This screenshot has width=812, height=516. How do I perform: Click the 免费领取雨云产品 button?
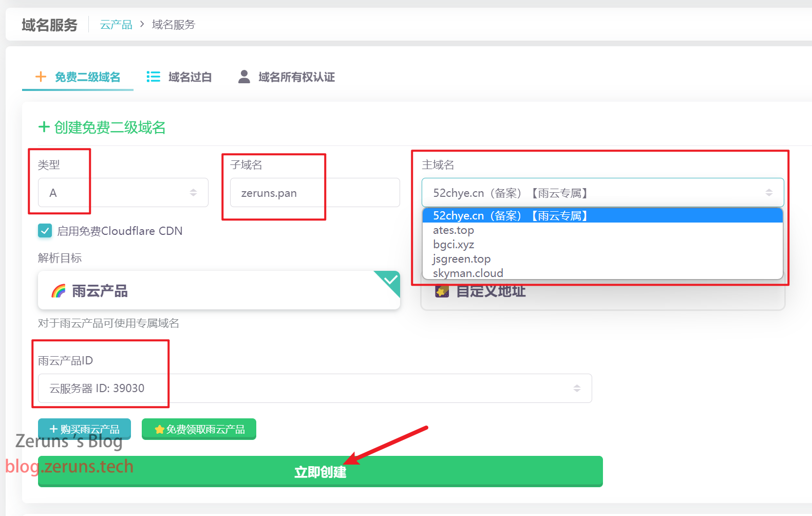click(199, 429)
